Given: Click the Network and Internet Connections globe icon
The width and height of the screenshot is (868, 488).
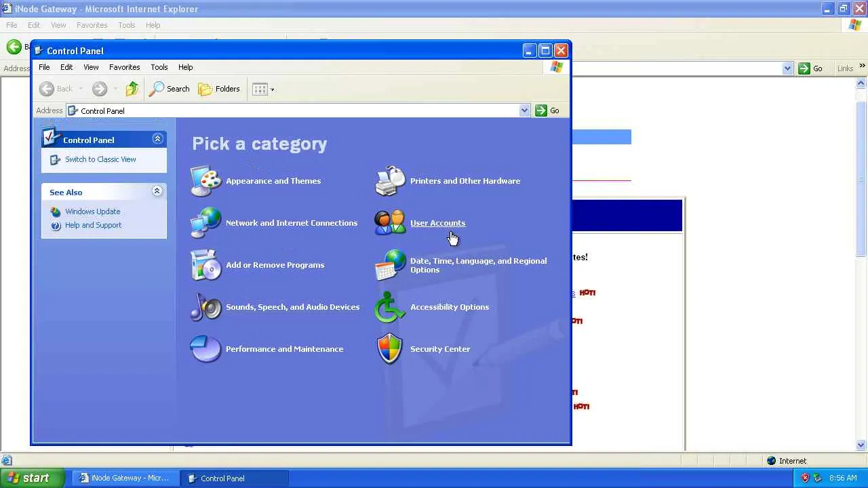Looking at the screenshot, I should (206, 223).
